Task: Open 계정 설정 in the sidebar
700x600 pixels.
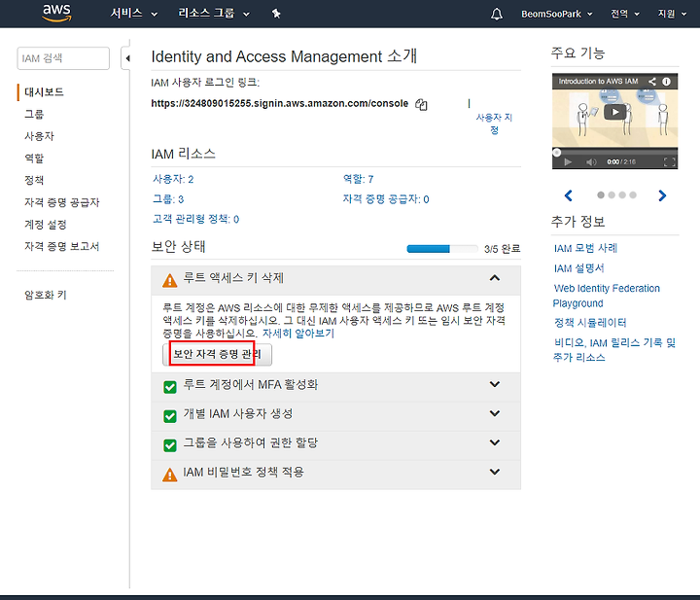Action: pos(45,225)
